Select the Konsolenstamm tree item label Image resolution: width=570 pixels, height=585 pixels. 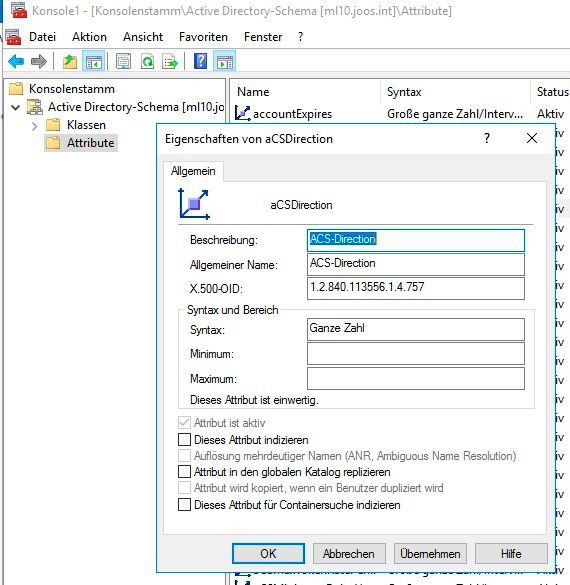pyautogui.click(x=72, y=89)
